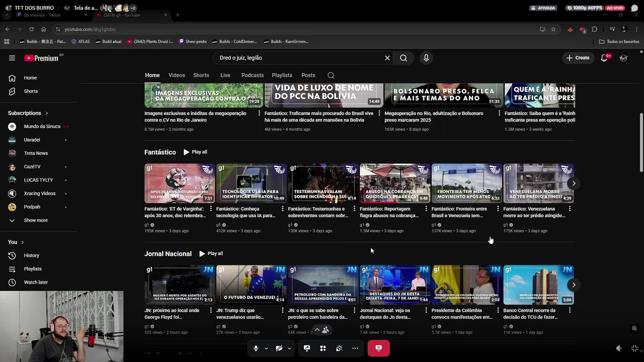This screenshot has height=362, width=644.
Task: Run search with the magnifier button
Action: tap(404, 58)
